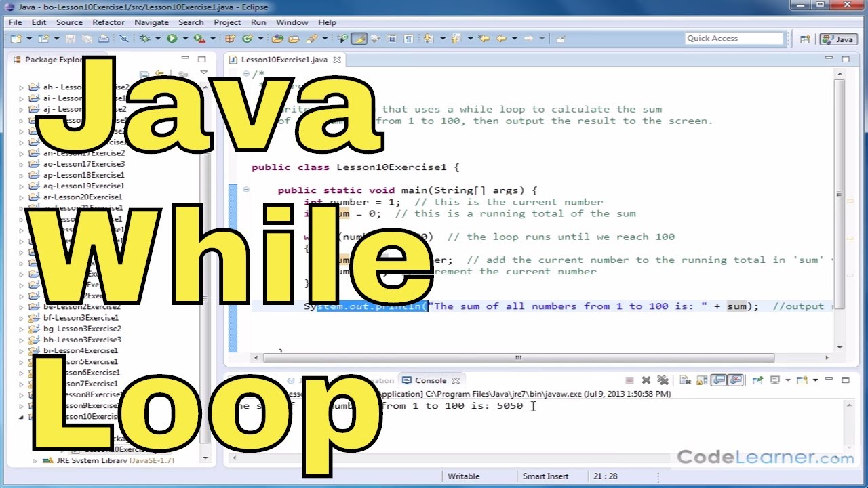Click the Debug bug icon in toolbar
Viewport: 868px width, 488px height.
[144, 39]
